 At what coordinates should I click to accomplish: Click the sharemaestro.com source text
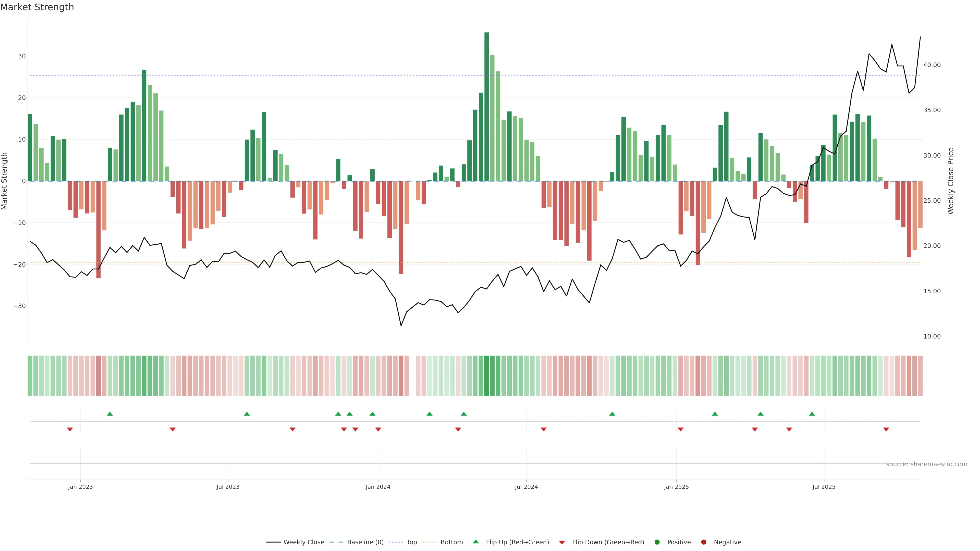click(x=926, y=464)
